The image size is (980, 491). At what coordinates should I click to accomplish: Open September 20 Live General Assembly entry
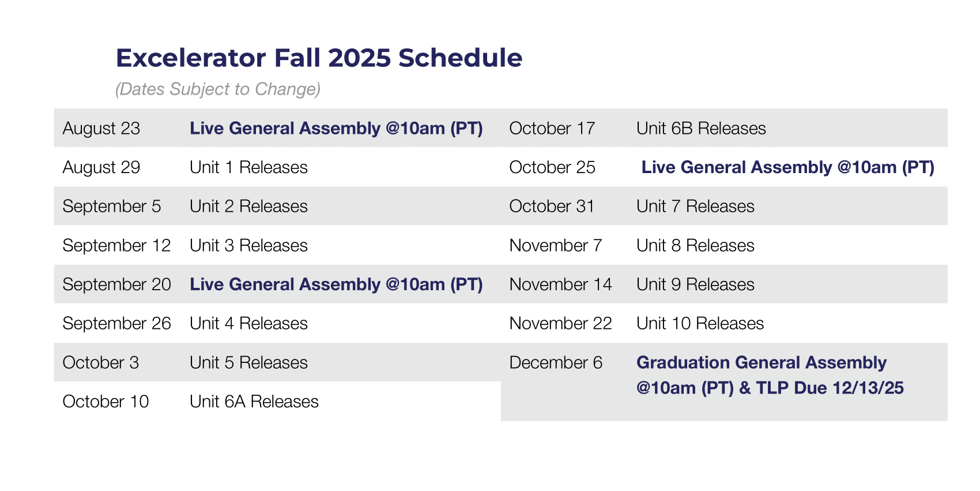point(336,284)
